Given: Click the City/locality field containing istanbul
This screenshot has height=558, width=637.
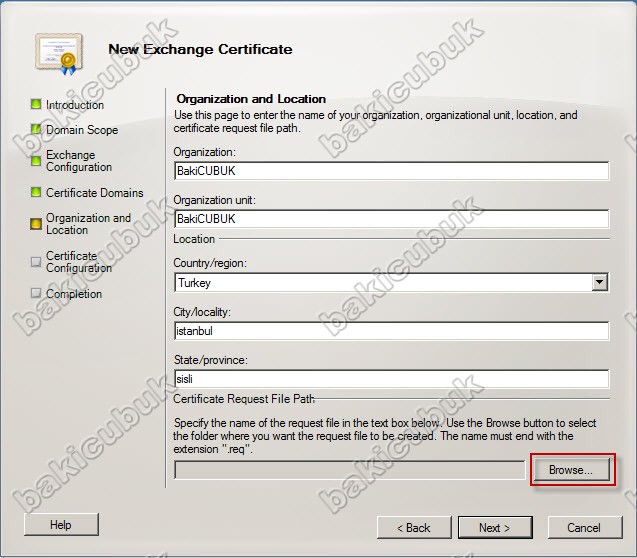Looking at the screenshot, I should [391, 331].
